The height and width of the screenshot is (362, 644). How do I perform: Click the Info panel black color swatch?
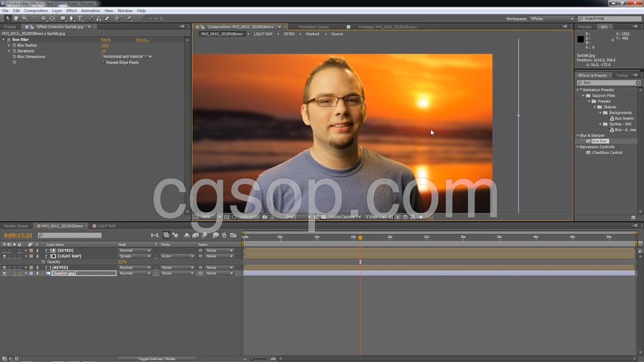point(580,39)
